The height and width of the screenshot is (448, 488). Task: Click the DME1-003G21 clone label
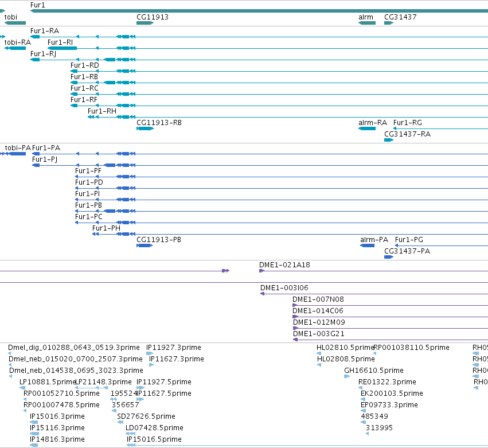pos(319,334)
